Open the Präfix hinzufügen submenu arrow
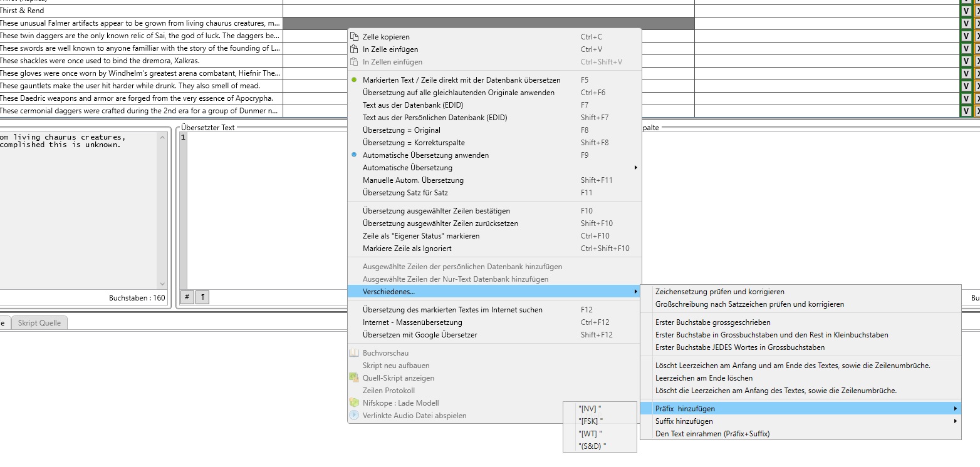980x467 pixels. [955, 409]
